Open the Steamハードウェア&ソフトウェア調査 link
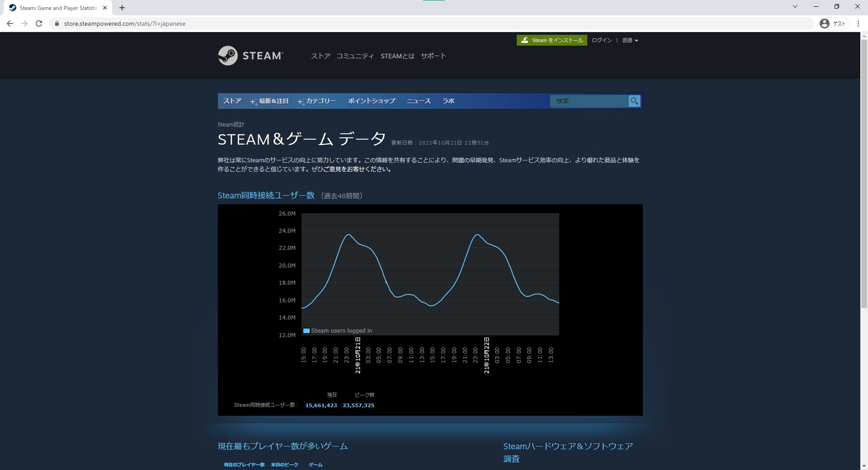 (568, 452)
